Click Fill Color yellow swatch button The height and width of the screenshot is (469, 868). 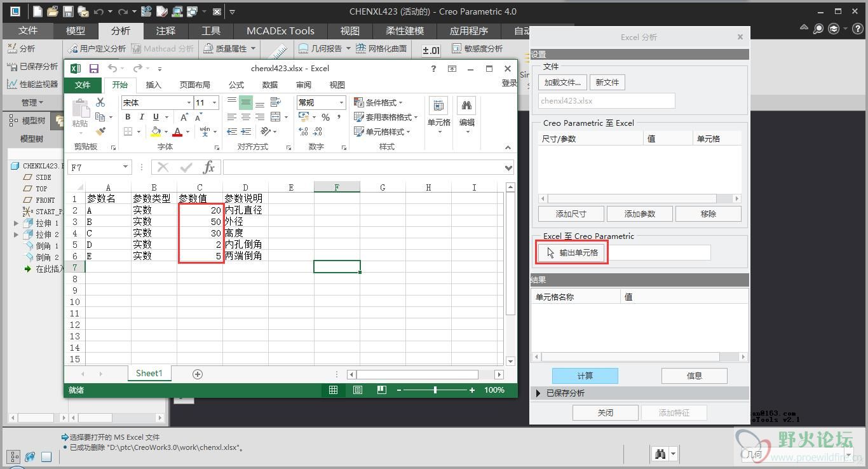[x=156, y=132]
